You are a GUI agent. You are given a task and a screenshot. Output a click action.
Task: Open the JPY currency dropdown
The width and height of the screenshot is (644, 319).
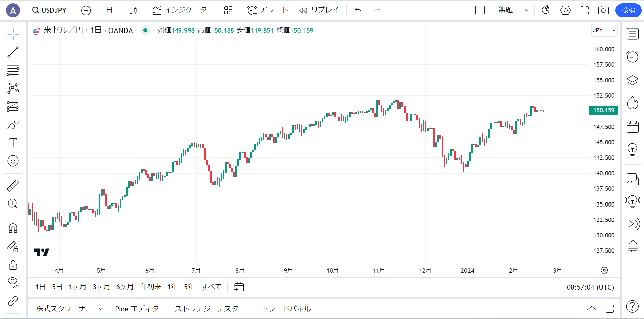(x=604, y=30)
